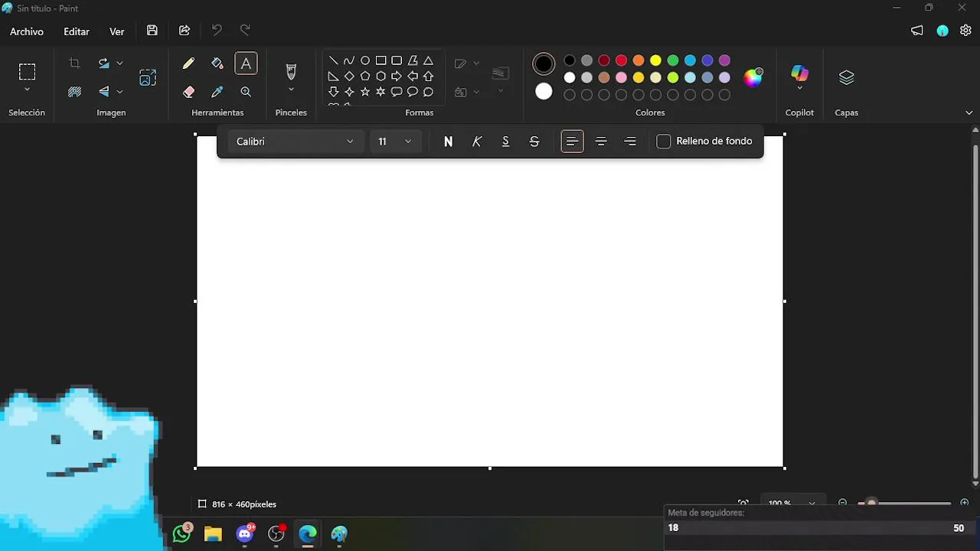The image size is (980, 551).
Task: Click the zoom in plus button
Action: [965, 503]
